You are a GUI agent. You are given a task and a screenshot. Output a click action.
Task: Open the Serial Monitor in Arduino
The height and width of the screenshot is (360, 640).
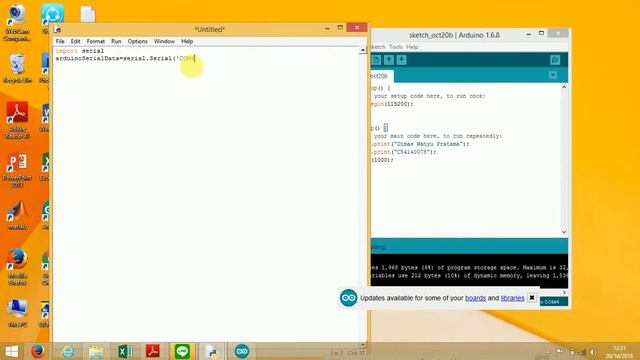point(555,60)
